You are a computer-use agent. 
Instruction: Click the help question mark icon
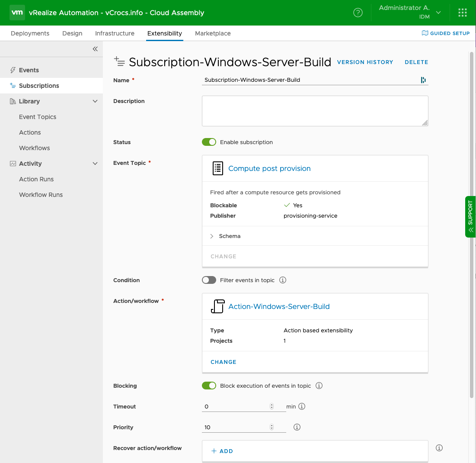358,13
